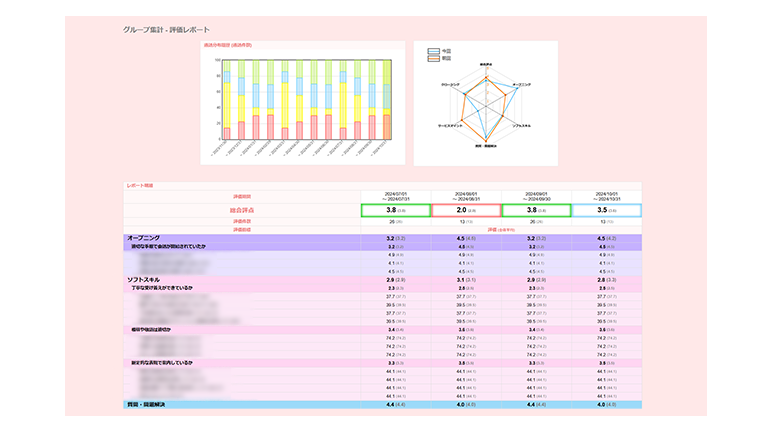Click the bar chart title above stacked bars
This screenshot has width=768, height=431.
point(228,46)
